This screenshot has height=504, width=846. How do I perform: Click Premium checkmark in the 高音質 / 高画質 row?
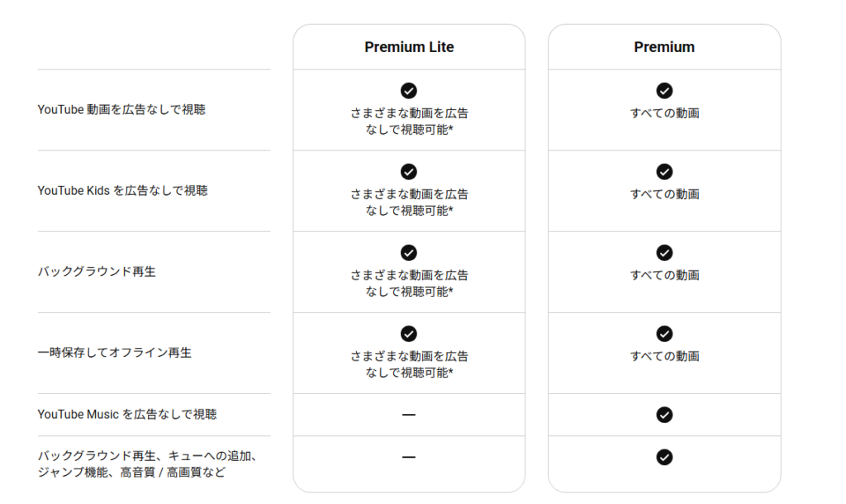click(664, 457)
